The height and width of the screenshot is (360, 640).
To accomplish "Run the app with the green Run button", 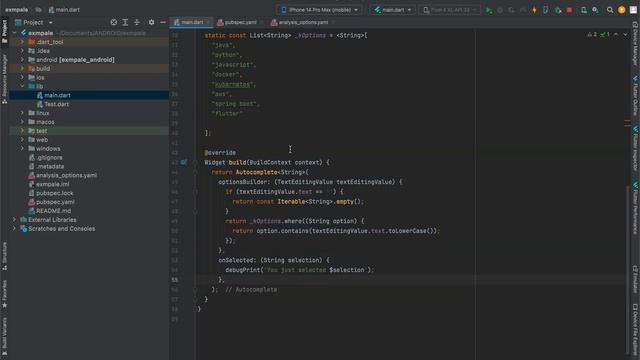I will (489, 10).
